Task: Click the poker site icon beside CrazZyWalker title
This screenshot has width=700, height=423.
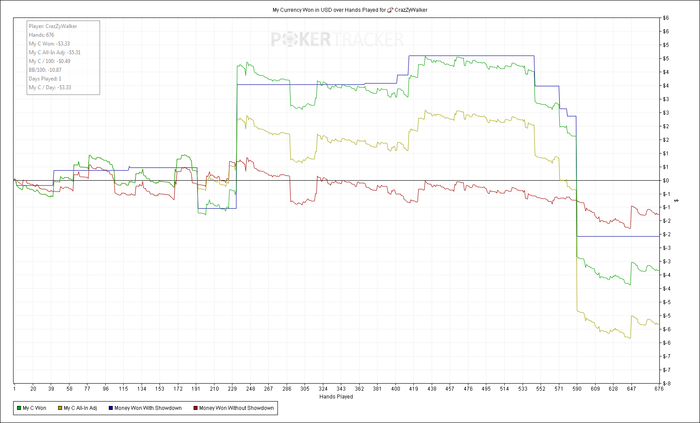Action: (389, 10)
